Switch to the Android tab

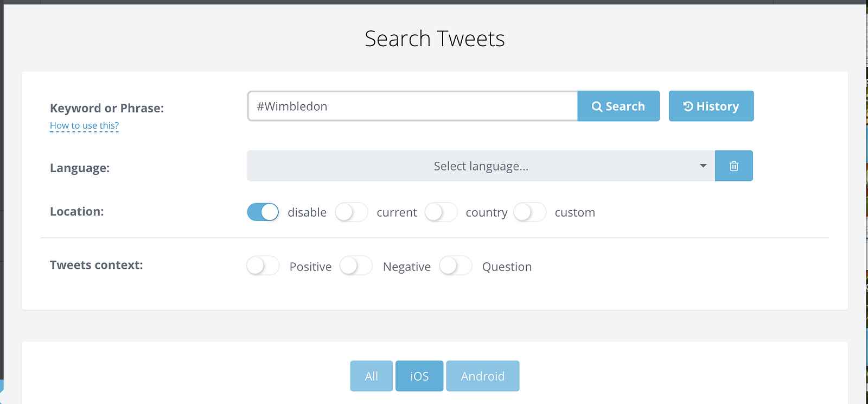point(483,376)
